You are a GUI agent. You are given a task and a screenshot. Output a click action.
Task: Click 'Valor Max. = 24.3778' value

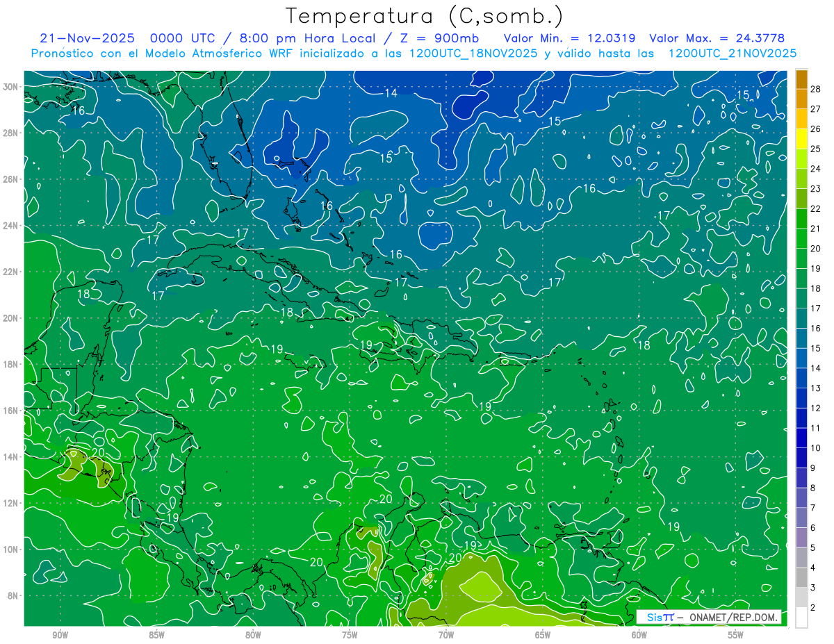click(717, 38)
